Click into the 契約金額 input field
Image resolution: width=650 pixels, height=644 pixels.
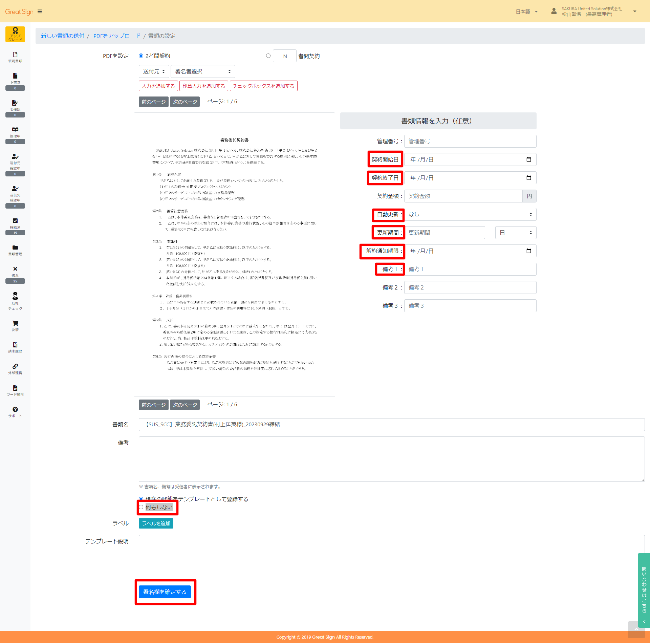tap(463, 196)
